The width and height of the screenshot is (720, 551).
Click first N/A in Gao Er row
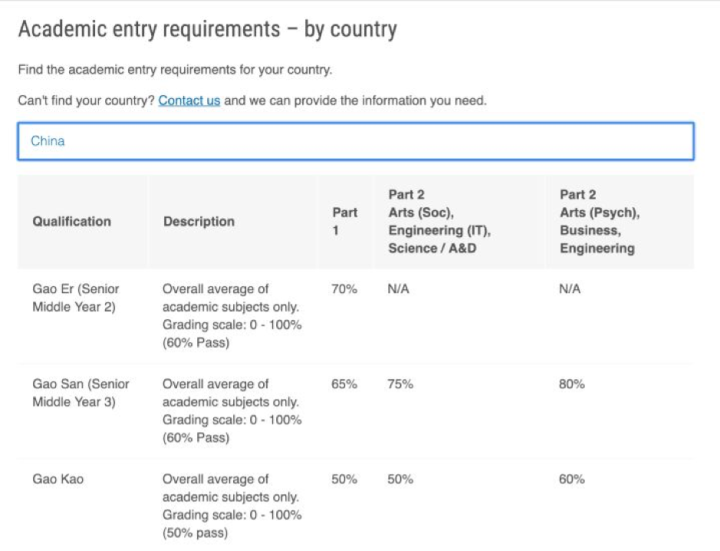click(x=398, y=289)
